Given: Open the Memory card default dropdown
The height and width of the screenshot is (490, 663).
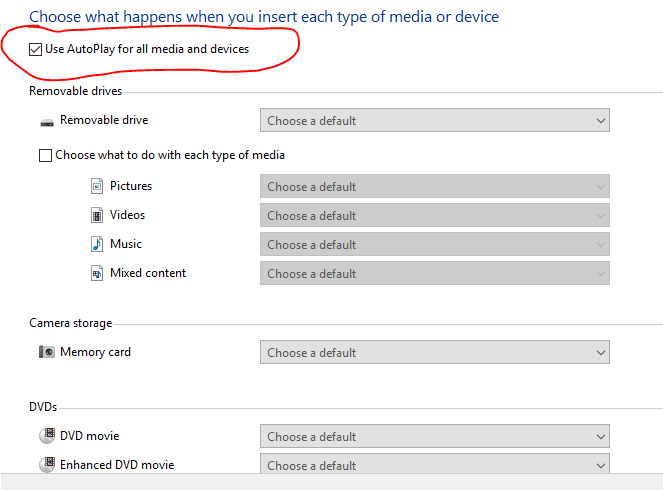Looking at the screenshot, I should [434, 353].
